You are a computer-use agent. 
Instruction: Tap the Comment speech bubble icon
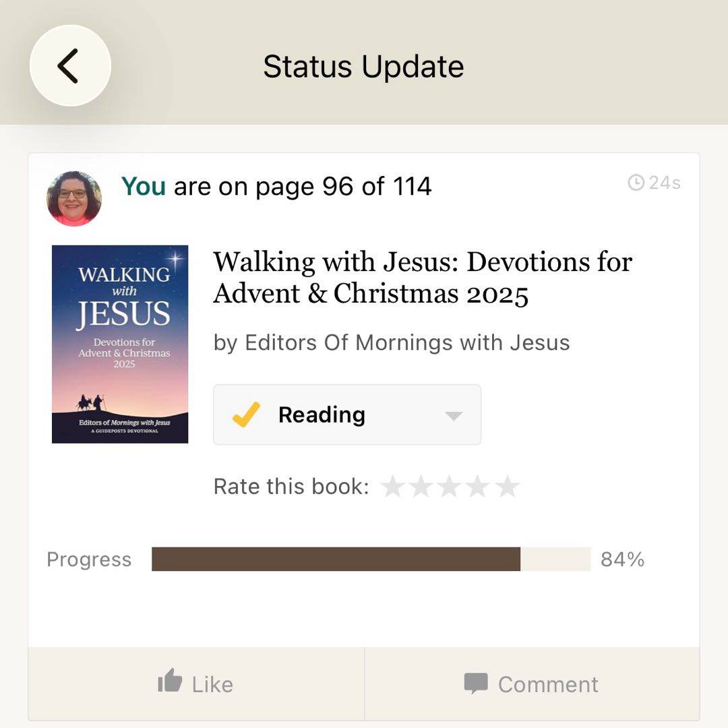tap(476, 684)
